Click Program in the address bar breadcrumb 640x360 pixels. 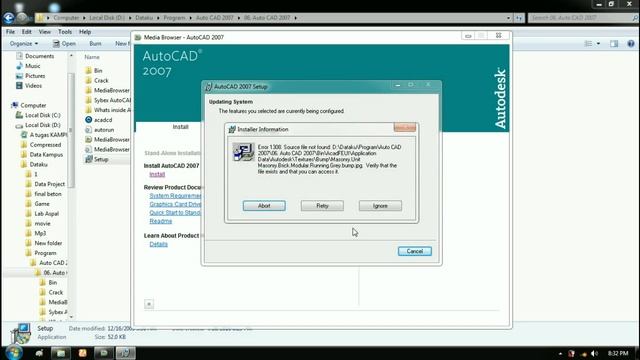tap(174, 18)
